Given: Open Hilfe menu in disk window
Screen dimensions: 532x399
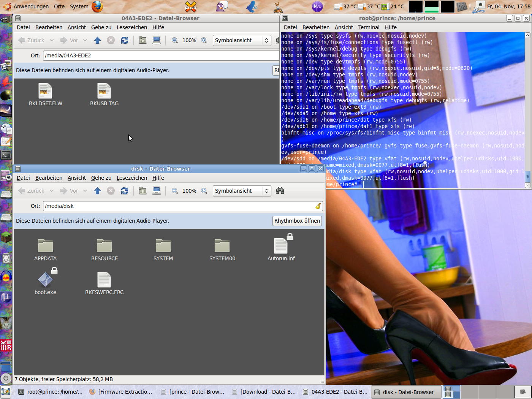Looking at the screenshot, I should pyautogui.click(x=158, y=178).
